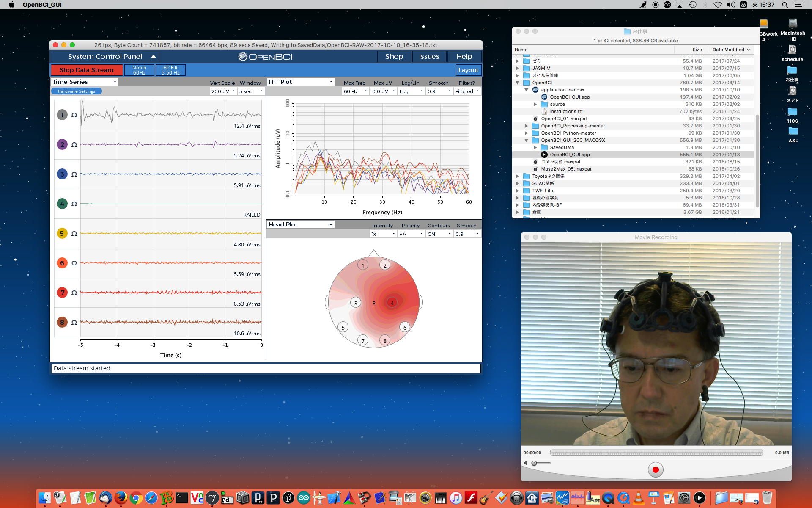Click channel 1 impedance ohm icon
The image size is (812, 508).
[74, 115]
